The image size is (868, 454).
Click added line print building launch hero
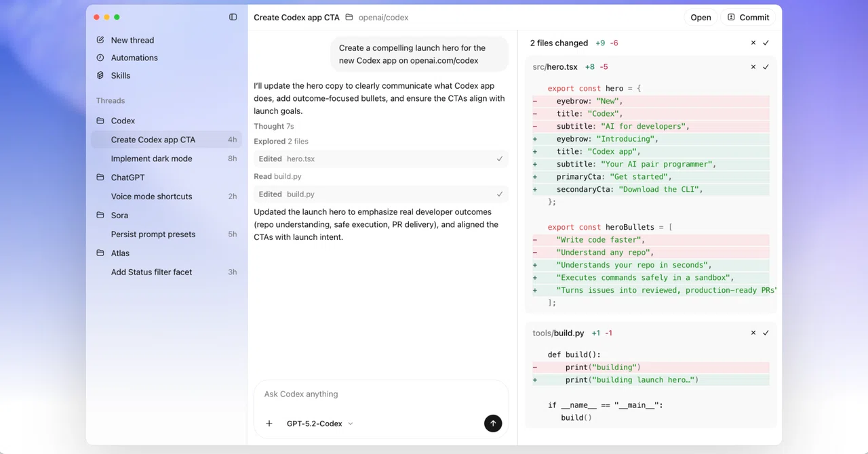tap(651, 380)
